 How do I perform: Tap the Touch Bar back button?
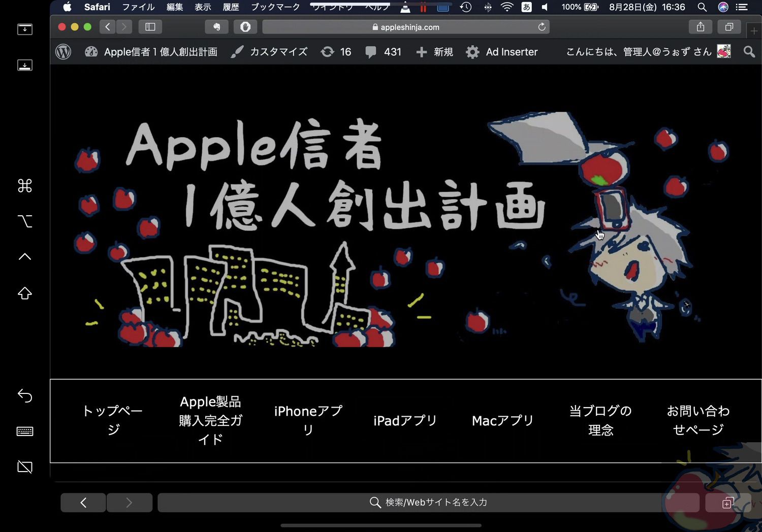(x=83, y=503)
